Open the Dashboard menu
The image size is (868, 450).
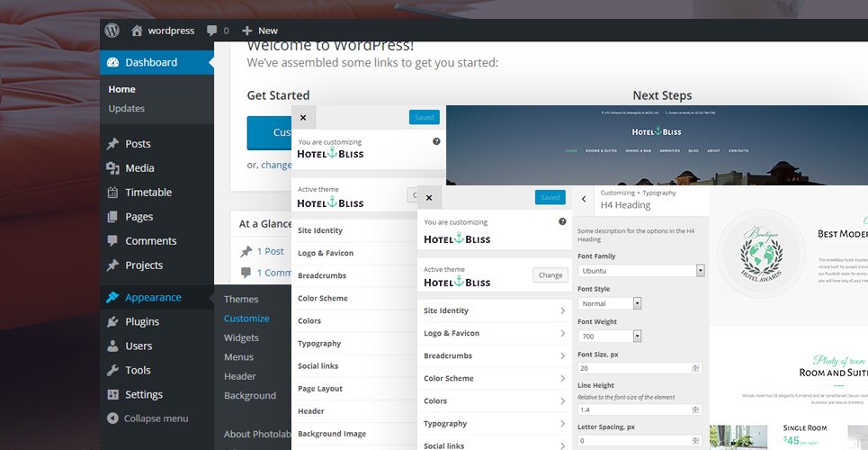157,63
